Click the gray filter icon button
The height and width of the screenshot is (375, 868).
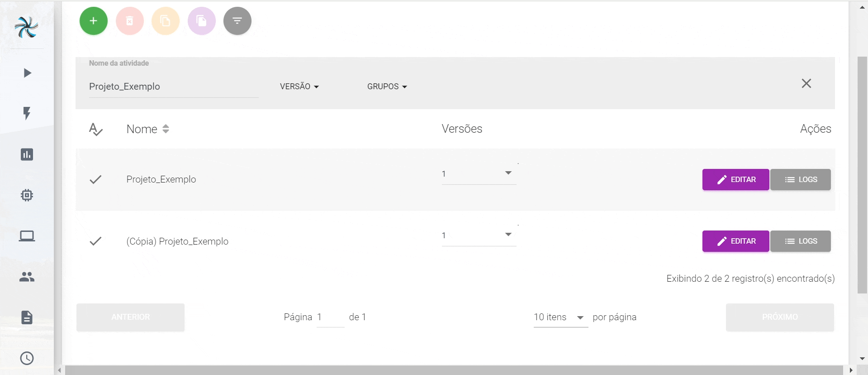237,21
